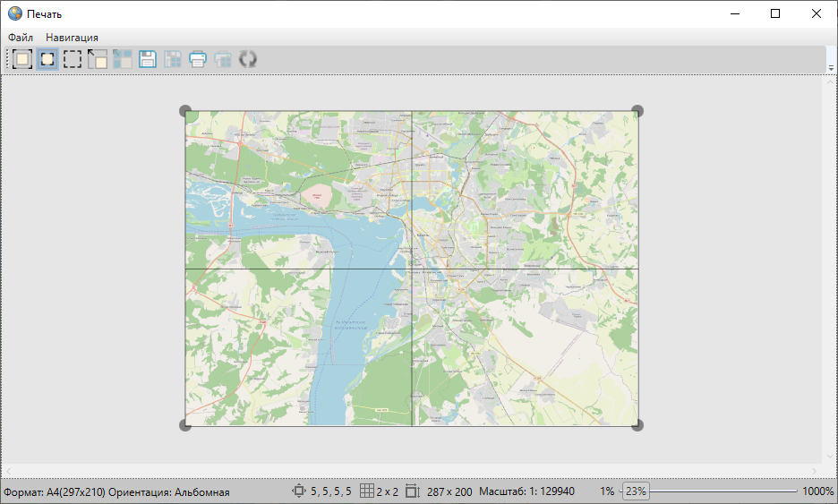Screen dimensions: 838x504
Task: Click the blue printer icon
Action: (x=198, y=60)
